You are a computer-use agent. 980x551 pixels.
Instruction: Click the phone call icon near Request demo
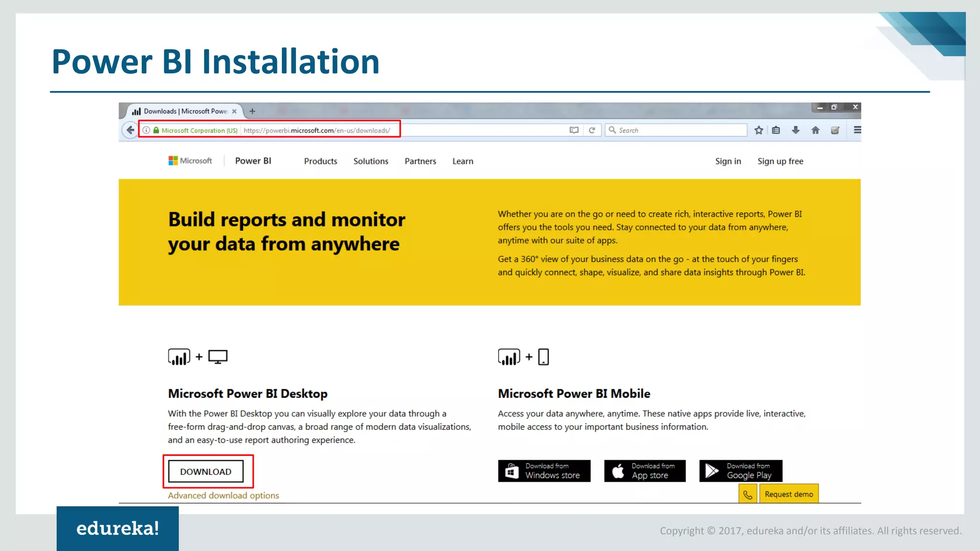pos(748,494)
